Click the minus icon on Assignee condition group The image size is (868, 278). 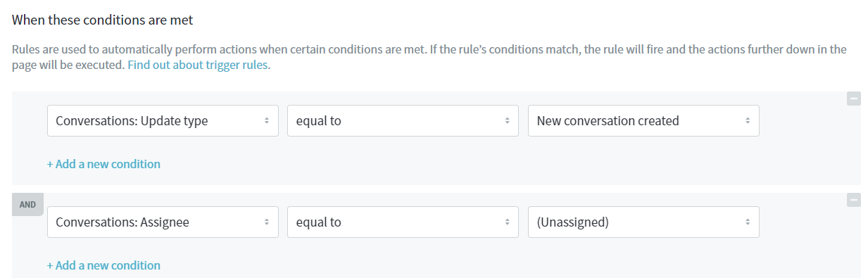point(853,200)
